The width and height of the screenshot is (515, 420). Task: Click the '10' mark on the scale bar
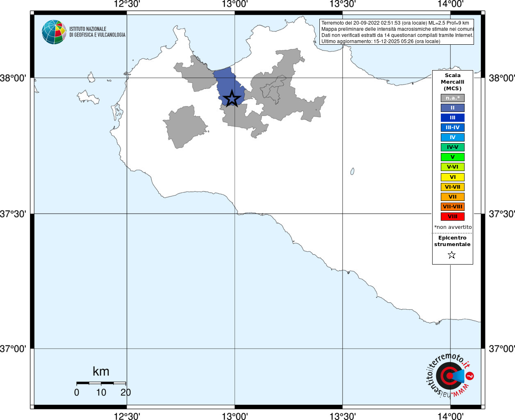click(x=101, y=393)
